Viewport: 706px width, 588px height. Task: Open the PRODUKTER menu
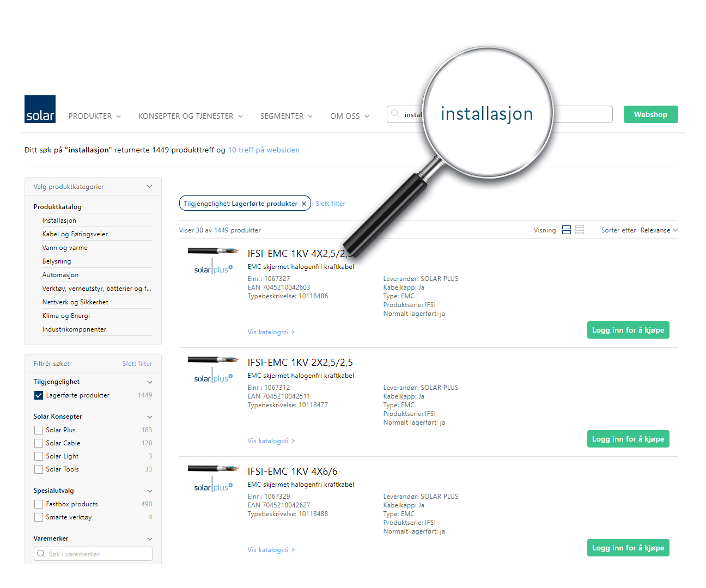click(94, 116)
